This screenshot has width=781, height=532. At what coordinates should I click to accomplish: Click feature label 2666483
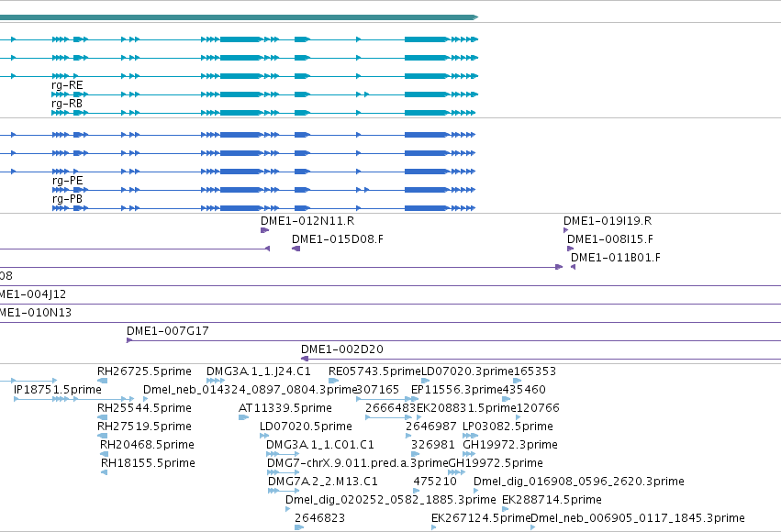click(x=391, y=408)
